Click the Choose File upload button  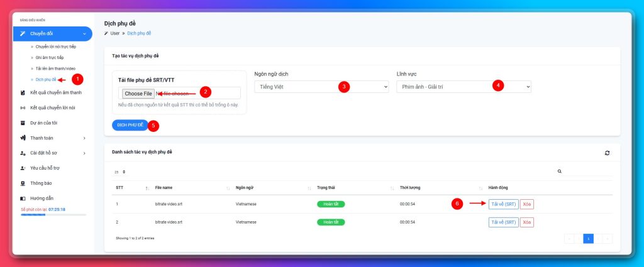(x=138, y=94)
